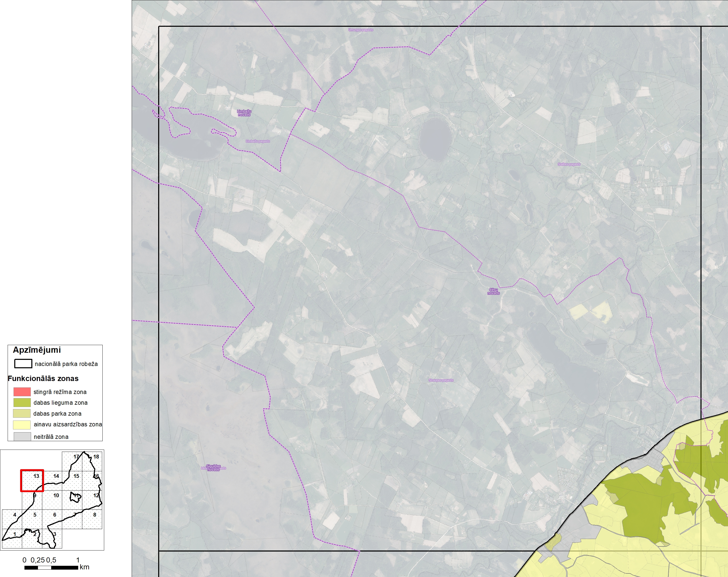This screenshot has width=728, height=577.
Task: Click the Straupes pagasts map label
Action: click(x=441, y=381)
